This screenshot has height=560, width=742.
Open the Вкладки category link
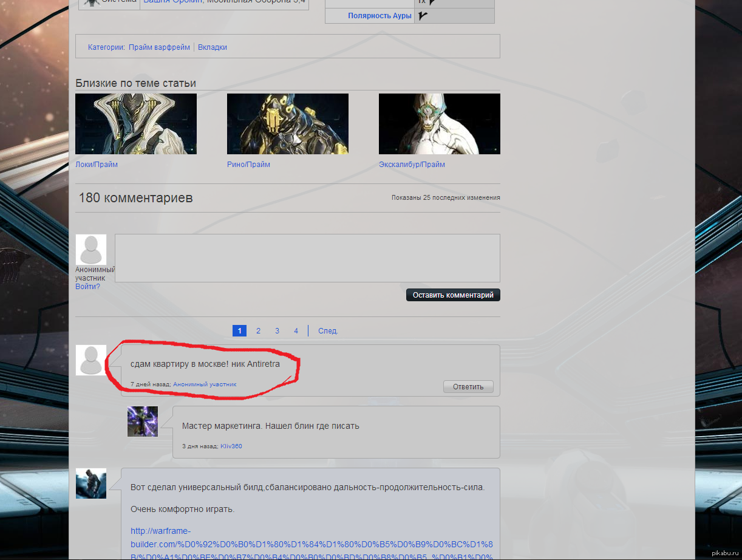213,47
